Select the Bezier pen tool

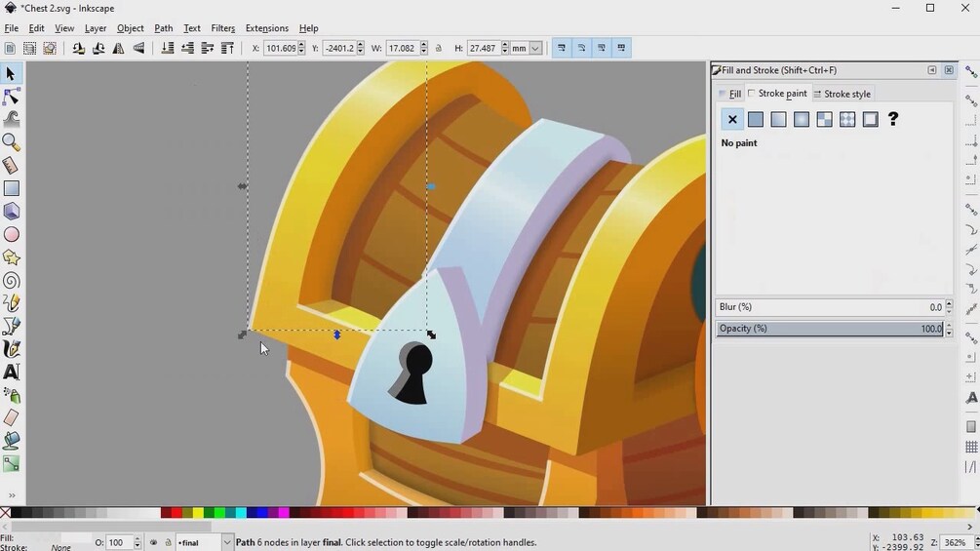pyautogui.click(x=11, y=326)
